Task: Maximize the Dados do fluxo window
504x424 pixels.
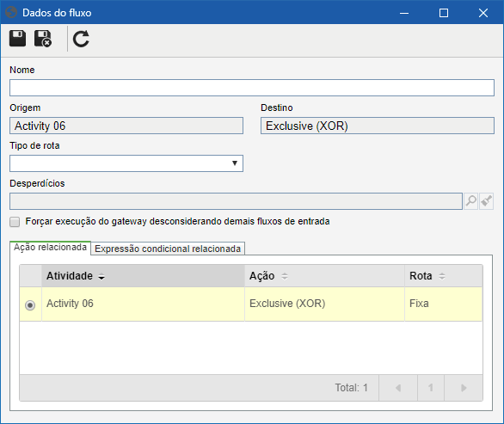Action: [444, 13]
